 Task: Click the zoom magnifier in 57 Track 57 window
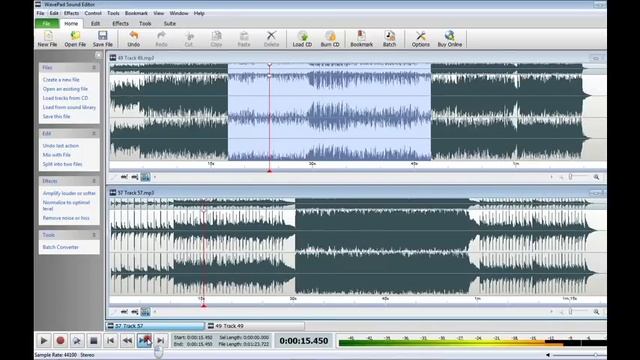(596, 312)
